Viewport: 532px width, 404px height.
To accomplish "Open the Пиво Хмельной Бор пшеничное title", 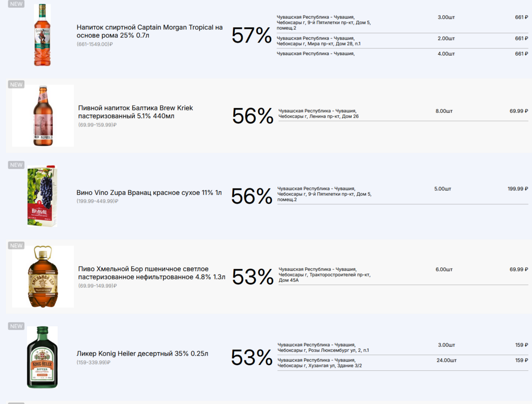I will click(151, 273).
